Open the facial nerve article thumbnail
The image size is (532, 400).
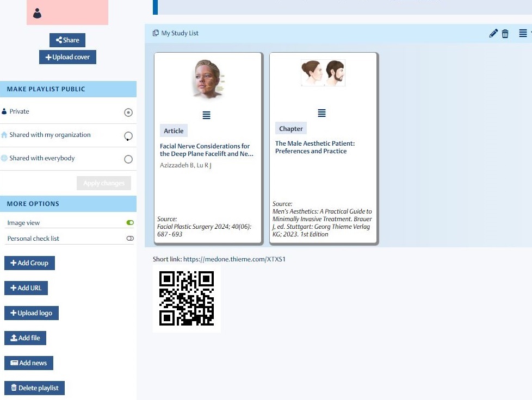[207, 80]
